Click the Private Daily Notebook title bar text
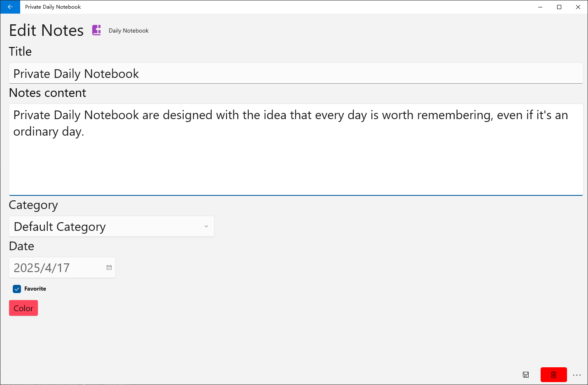The image size is (588, 385). 53,7
